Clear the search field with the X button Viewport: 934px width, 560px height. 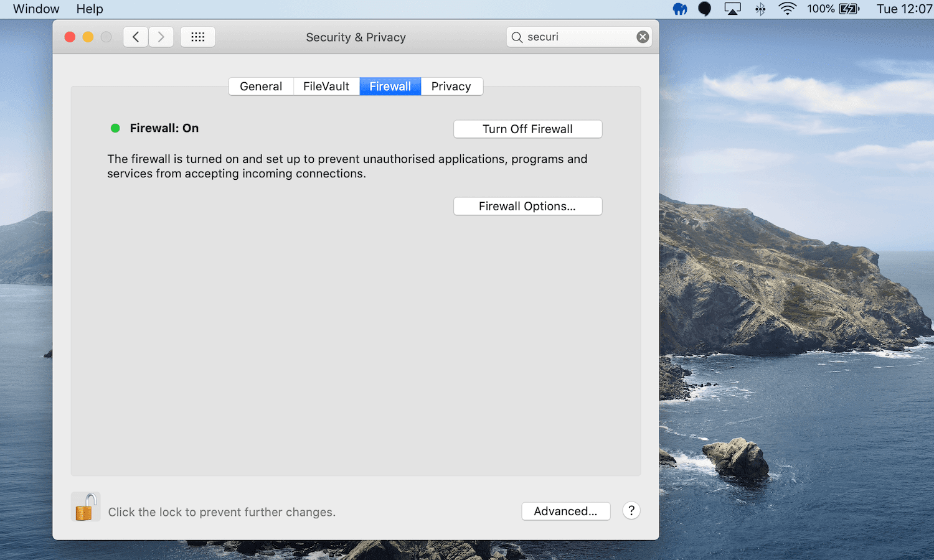[643, 36]
